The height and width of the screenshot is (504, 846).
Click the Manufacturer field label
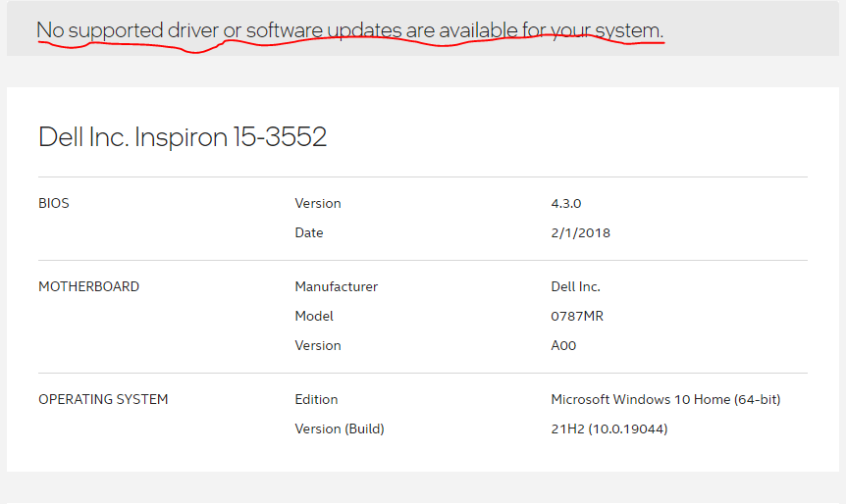(336, 286)
